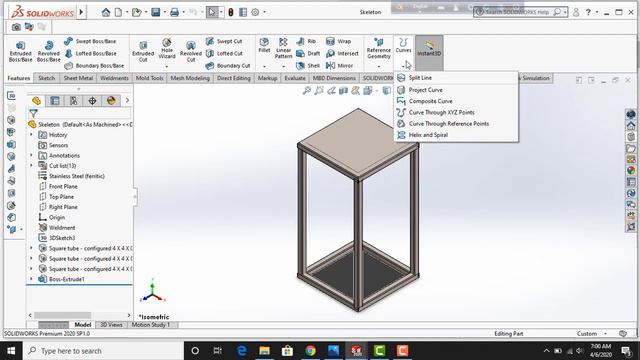640x360 pixels.
Task: Show more manager tabs chevron
Action: pos(127,100)
